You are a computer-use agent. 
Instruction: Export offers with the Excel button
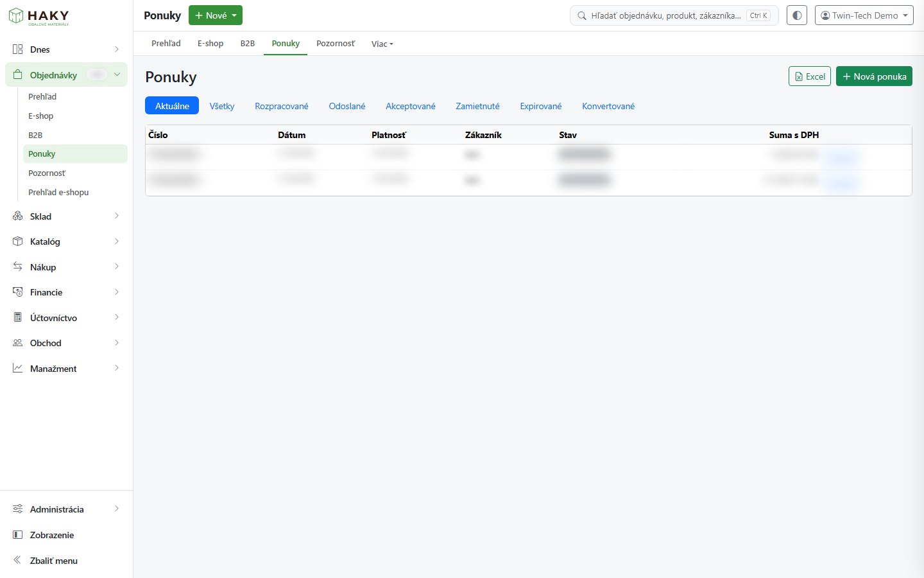[x=810, y=76]
